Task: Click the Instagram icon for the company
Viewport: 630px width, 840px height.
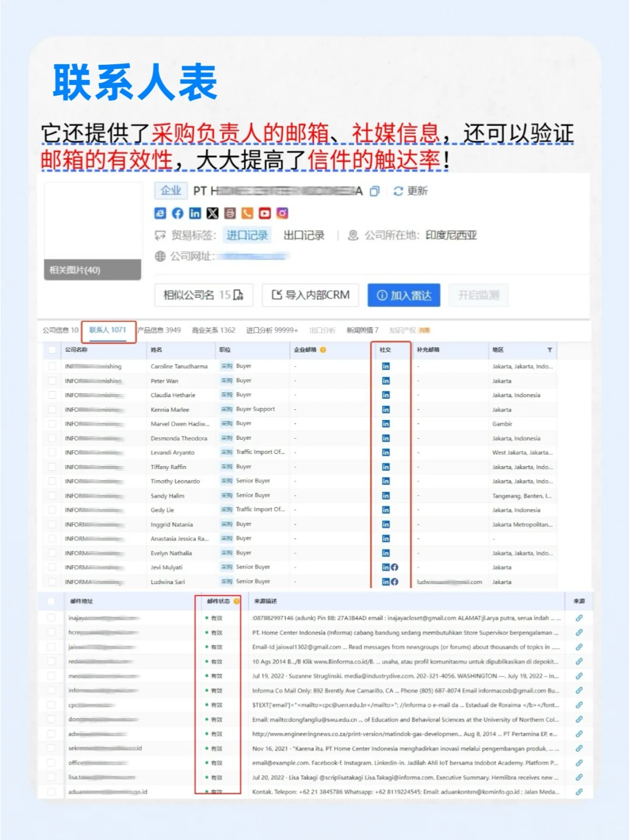Action: point(282,213)
